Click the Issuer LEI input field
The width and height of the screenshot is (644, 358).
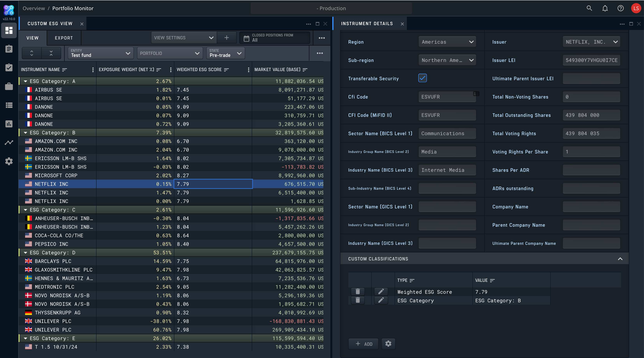point(591,60)
